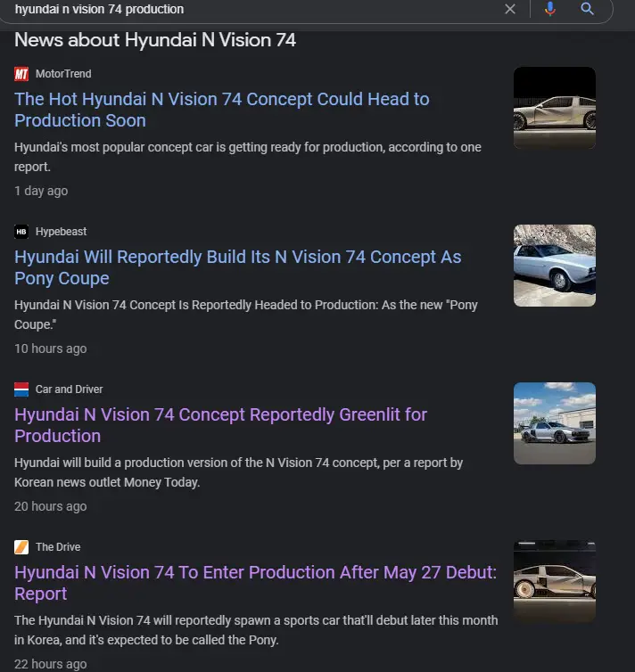The height and width of the screenshot is (672, 635).
Task: Click the 'Car and Driver' source name
Action: (69, 389)
